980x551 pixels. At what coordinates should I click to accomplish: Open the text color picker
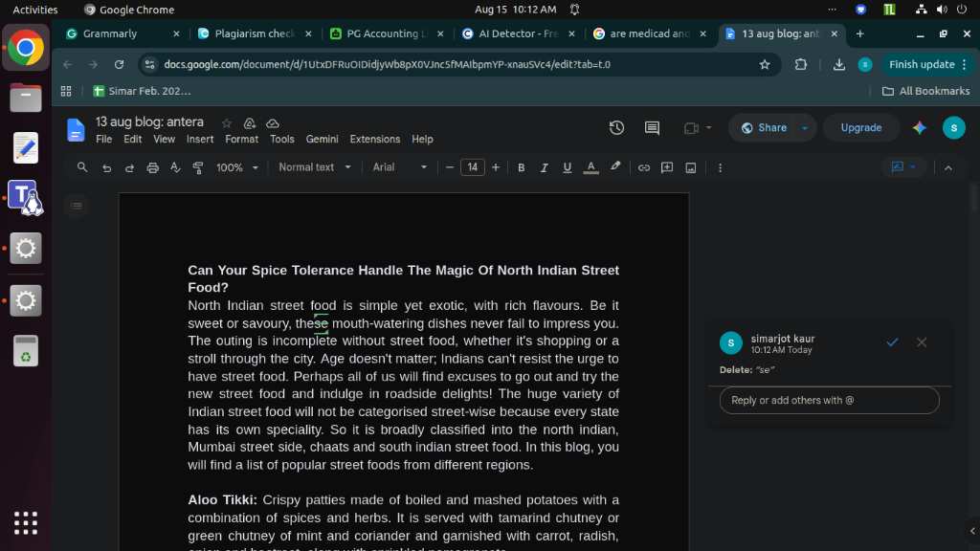tap(590, 167)
